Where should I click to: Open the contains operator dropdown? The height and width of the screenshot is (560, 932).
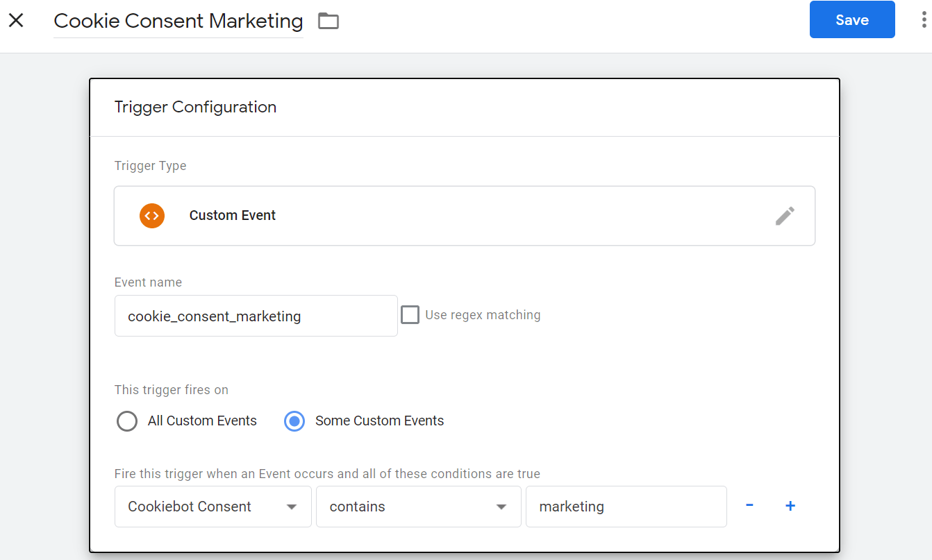point(418,507)
